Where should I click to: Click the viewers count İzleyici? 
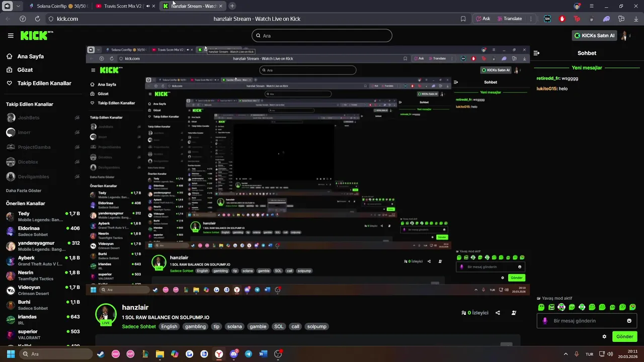tap(475, 313)
